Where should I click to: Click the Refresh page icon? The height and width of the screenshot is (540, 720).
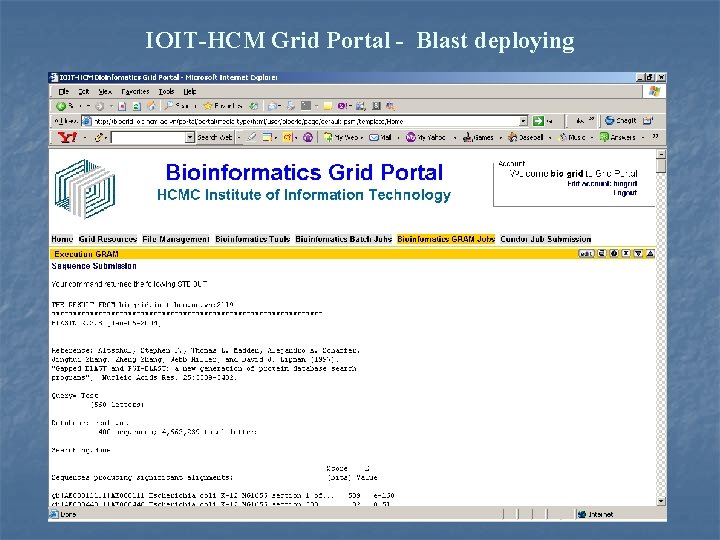coord(136,106)
